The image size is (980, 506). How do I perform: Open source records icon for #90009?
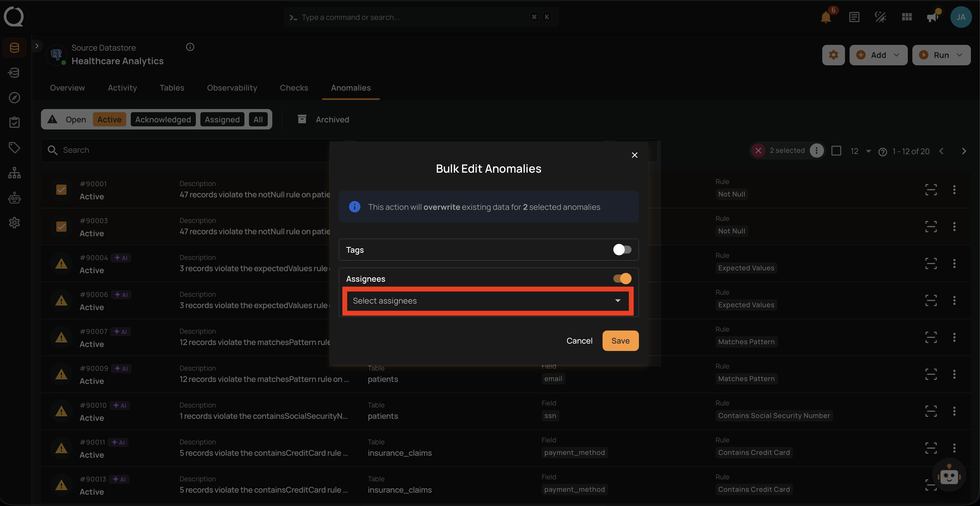tap(931, 374)
